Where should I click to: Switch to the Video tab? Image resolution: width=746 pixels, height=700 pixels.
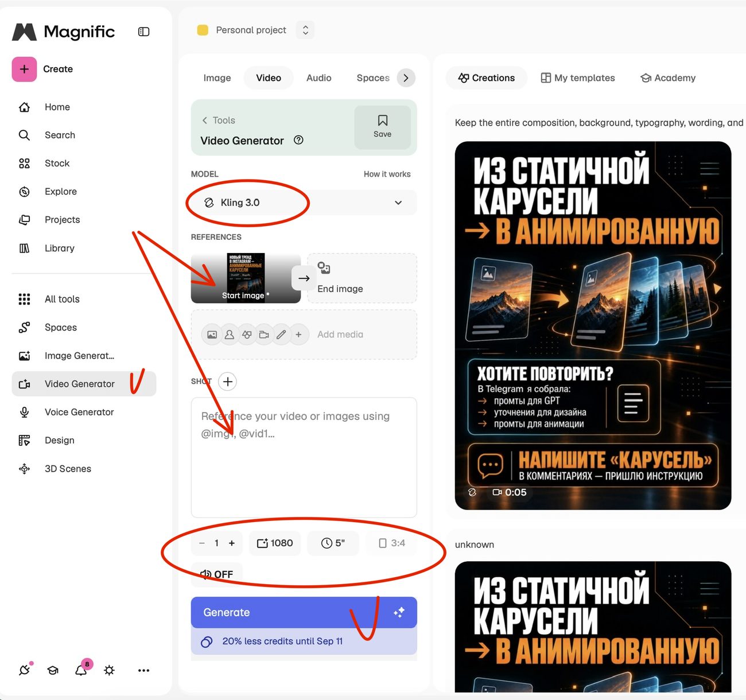(x=269, y=78)
